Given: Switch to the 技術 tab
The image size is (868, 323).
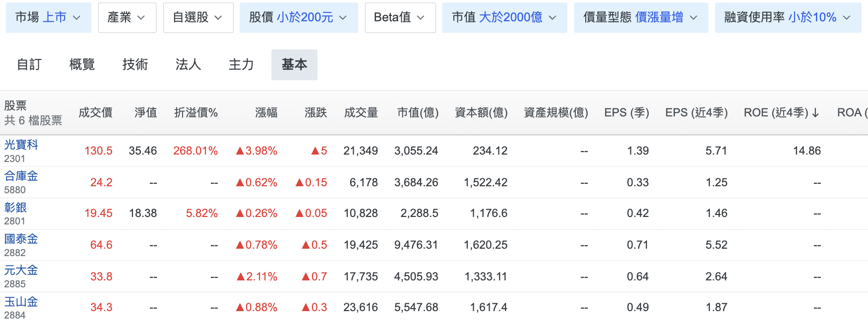Looking at the screenshot, I should point(135,64).
